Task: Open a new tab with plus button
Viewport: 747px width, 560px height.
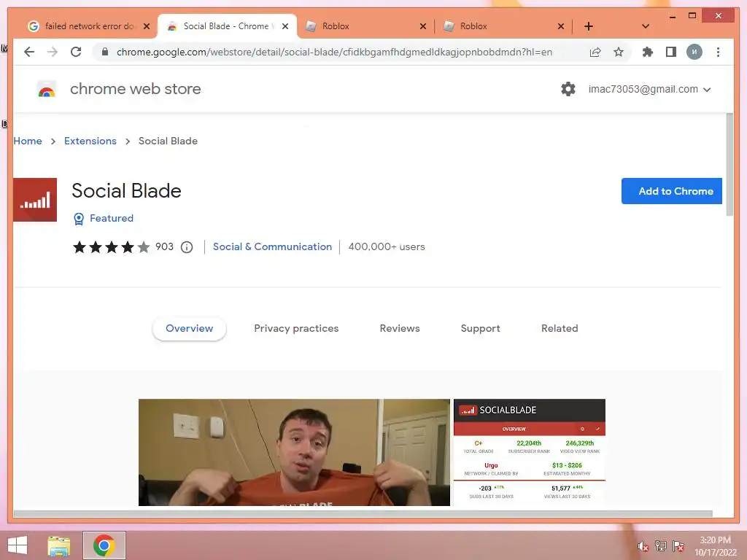Action: coord(589,26)
